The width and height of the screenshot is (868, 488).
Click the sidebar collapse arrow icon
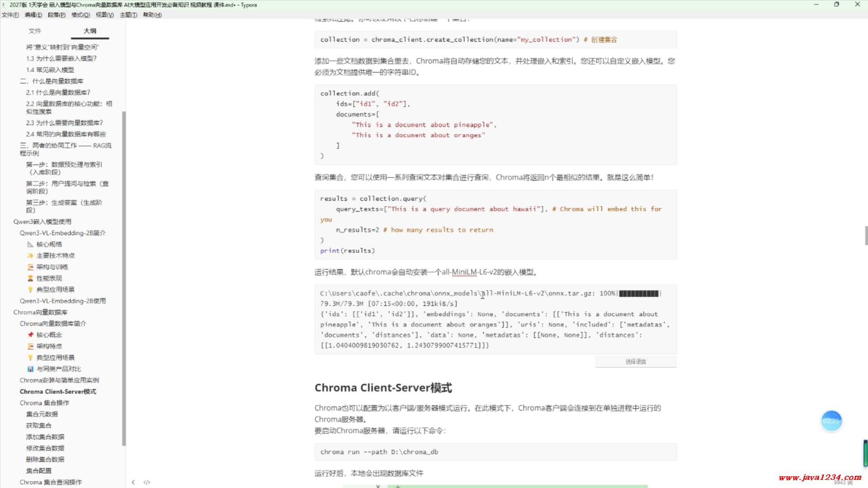tap(133, 482)
